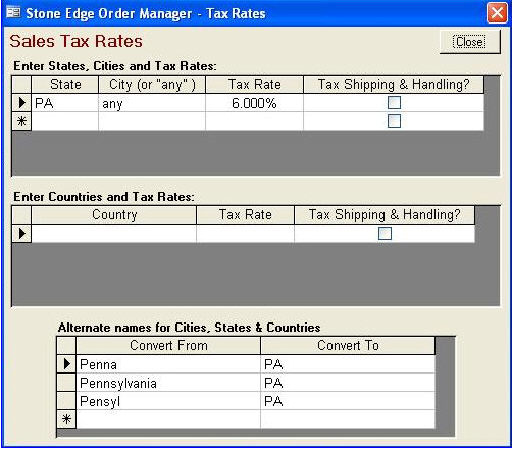Image resolution: width=512 pixels, height=449 pixels.
Task: Select the Pennsylvania row selector box
Action: (66, 382)
